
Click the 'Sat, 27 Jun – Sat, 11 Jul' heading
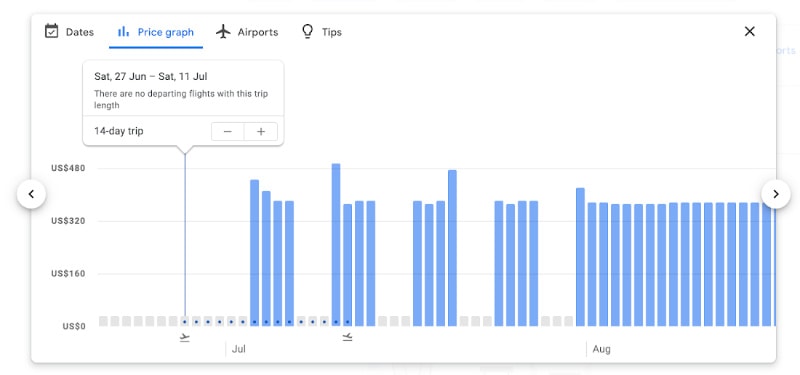click(151, 77)
